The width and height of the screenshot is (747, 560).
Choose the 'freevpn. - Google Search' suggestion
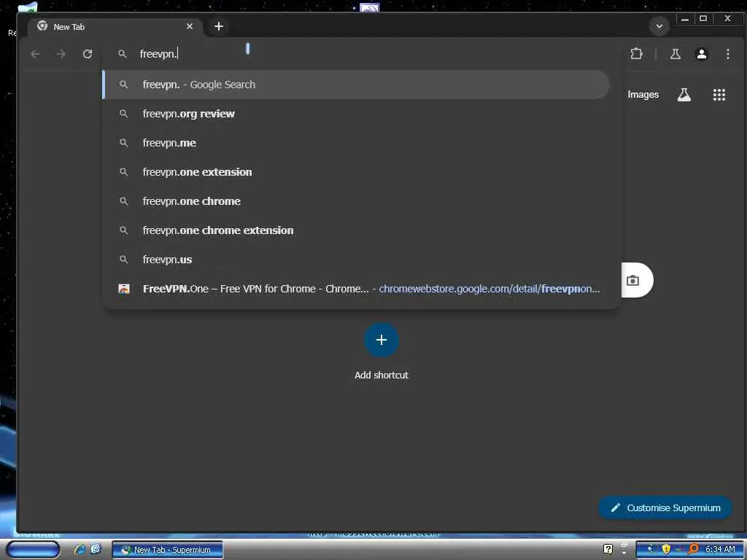[356, 85]
